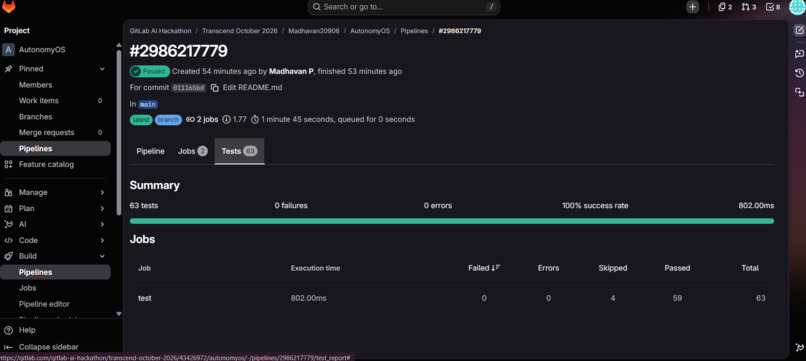Click the Collapse sidebar arrow icon
Screen dimensions: 806x361
[x=8, y=347]
